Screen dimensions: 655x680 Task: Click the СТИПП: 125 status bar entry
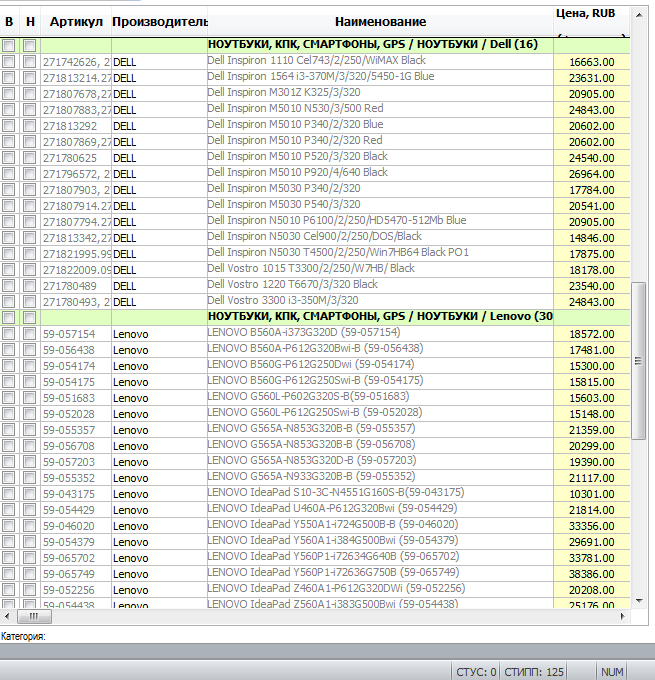point(534,672)
